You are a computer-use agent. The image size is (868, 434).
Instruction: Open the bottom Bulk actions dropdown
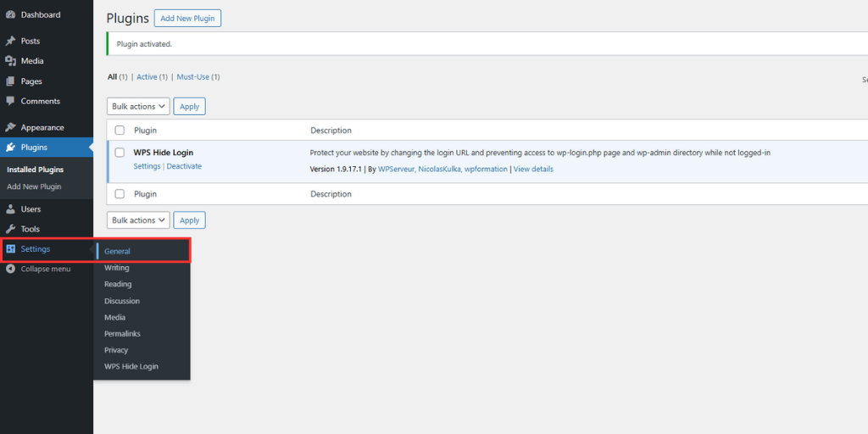(x=138, y=220)
